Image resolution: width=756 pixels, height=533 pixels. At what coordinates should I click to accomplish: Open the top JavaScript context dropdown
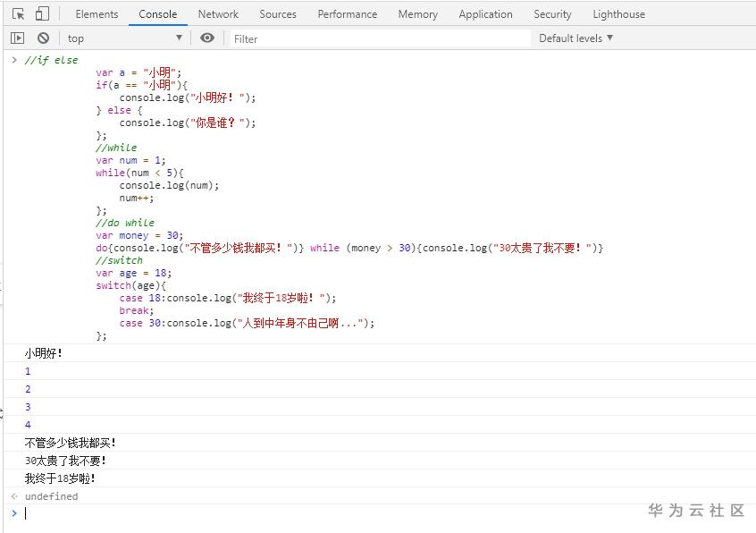pos(124,38)
